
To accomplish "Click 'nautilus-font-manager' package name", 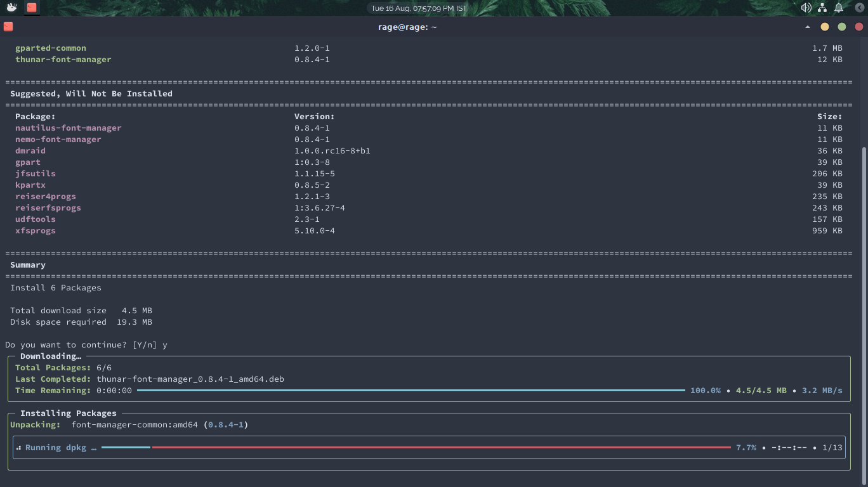I will [x=69, y=128].
